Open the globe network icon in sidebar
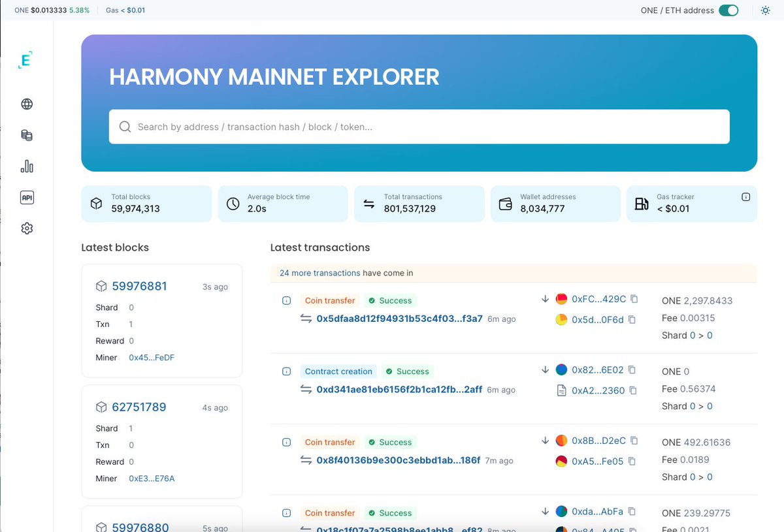The width and height of the screenshot is (784, 532). 27,104
